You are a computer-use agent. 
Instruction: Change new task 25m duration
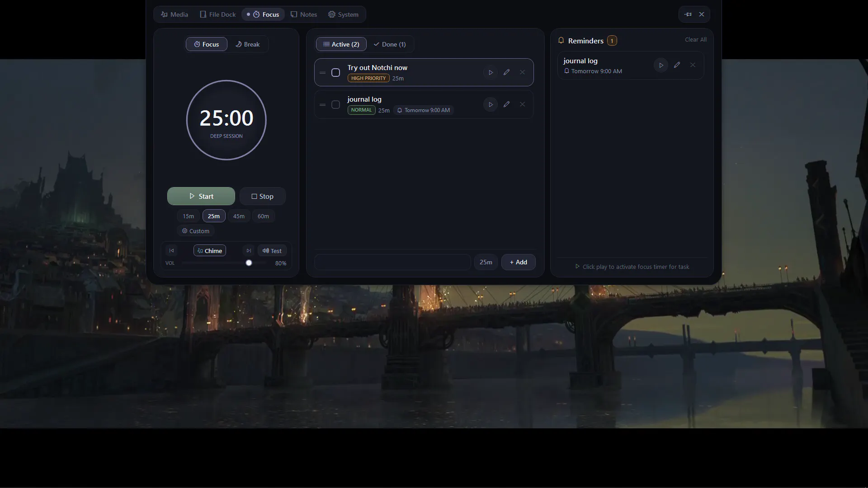tap(486, 262)
